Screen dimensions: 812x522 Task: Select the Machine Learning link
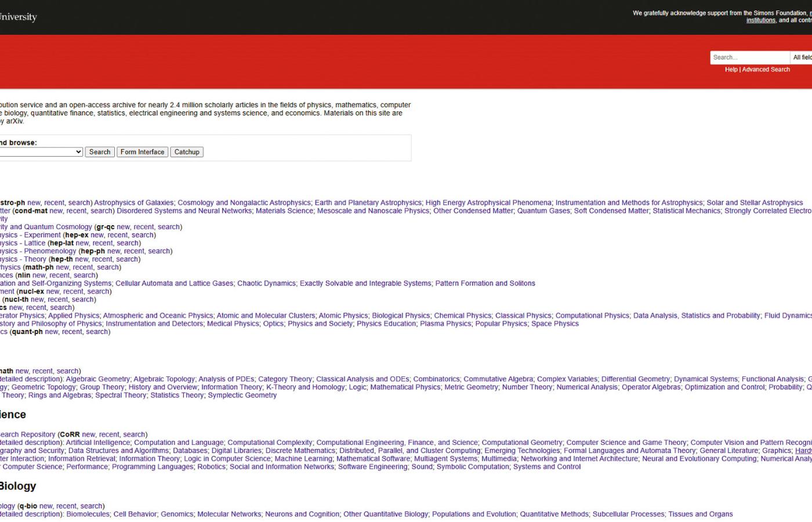tap(303, 459)
